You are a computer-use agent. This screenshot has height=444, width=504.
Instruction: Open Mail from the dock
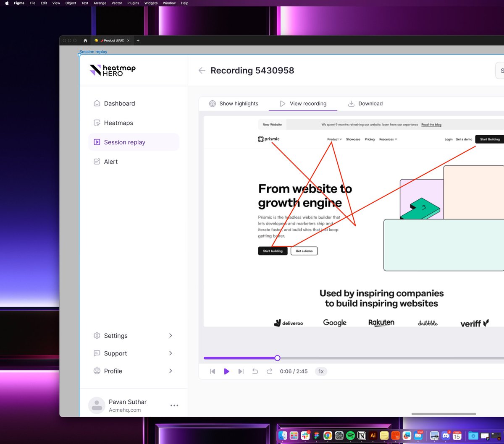click(x=418, y=436)
